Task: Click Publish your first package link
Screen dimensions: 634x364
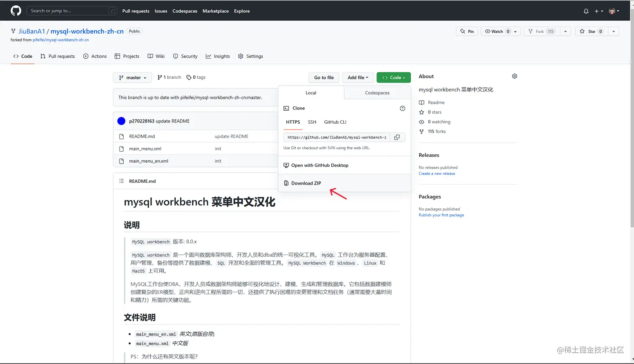Action: click(x=442, y=215)
